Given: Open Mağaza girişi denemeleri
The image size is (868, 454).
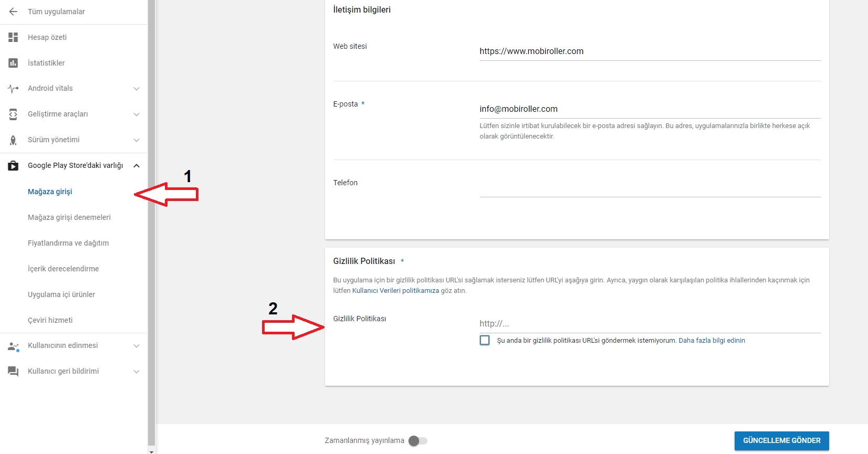Looking at the screenshot, I should pos(69,217).
